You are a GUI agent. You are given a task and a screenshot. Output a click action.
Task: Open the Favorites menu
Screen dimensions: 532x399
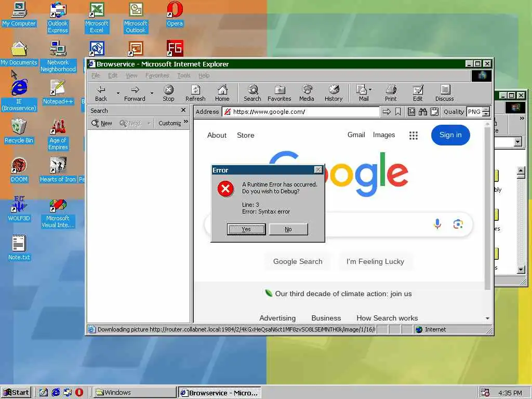click(x=157, y=75)
